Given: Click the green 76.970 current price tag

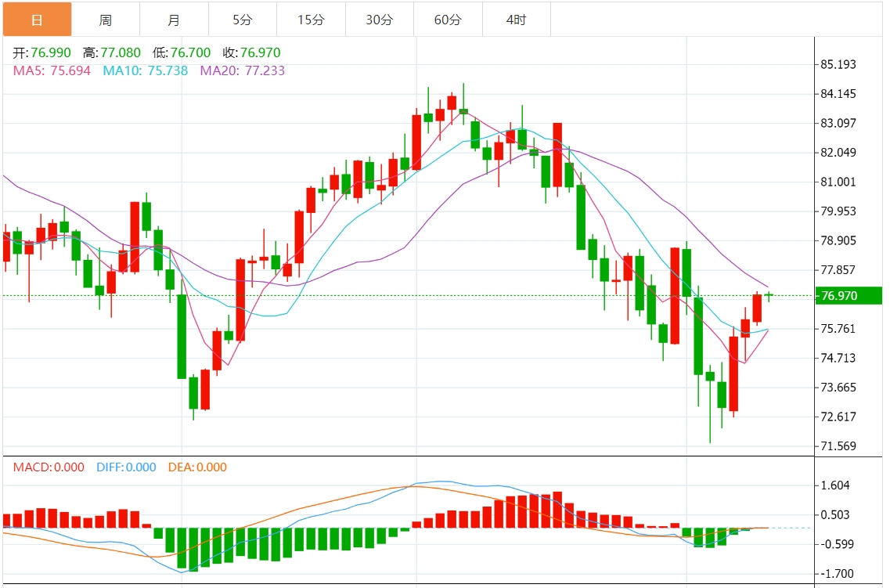Looking at the screenshot, I should click(x=849, y=296).
